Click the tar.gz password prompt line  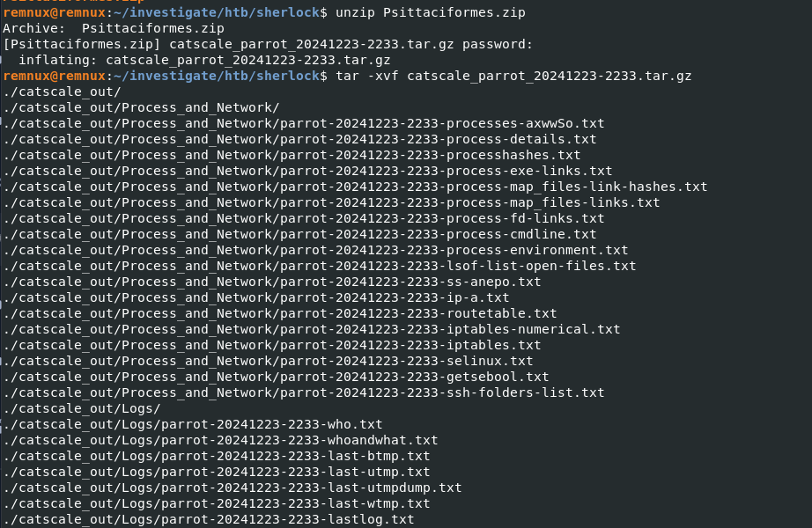268,44
